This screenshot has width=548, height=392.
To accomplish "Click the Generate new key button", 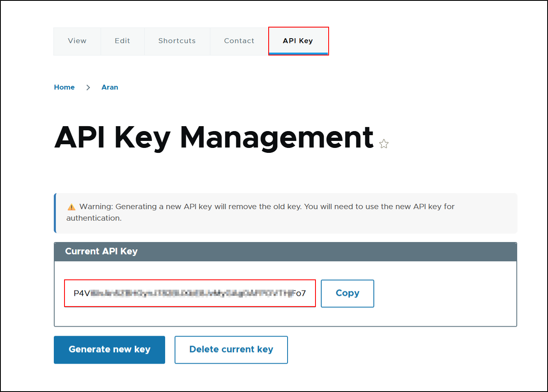I will click(109, 350).
